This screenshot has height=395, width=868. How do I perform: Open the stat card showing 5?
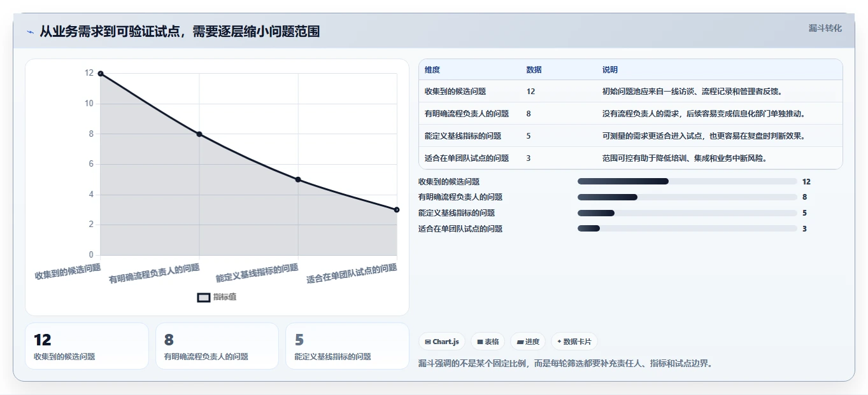(348, 346)
